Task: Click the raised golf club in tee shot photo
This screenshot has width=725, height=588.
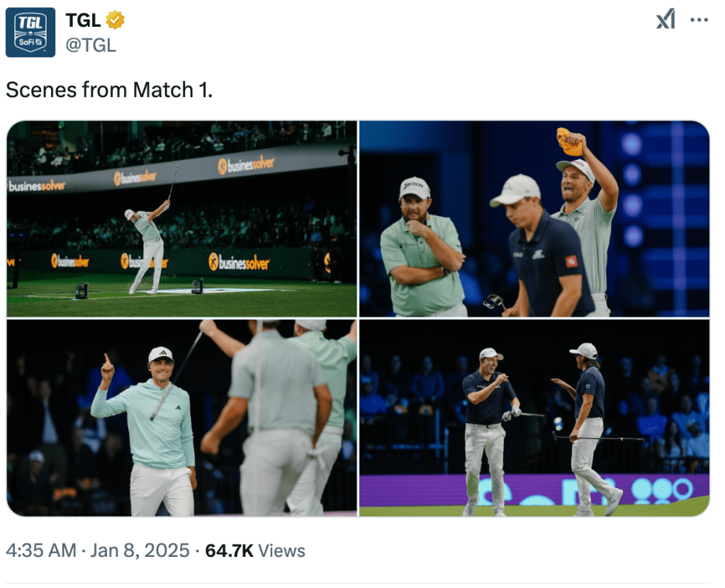Action: click(172, 181)
